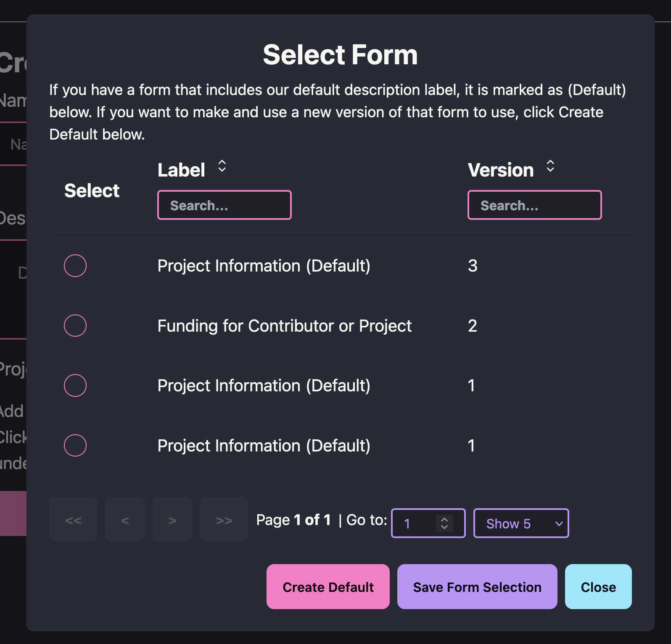The image size is (671, 644).
Task: Go to previous page of forms
Action: [125, 520]
